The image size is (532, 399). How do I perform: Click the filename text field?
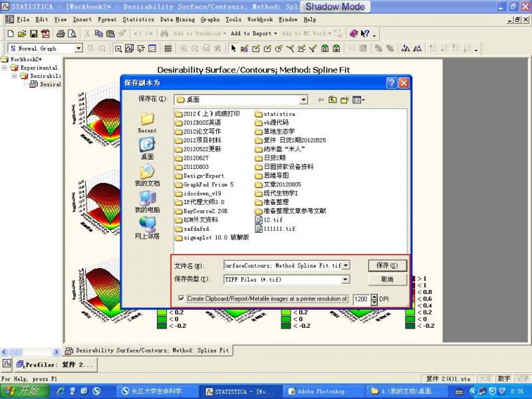283,265
